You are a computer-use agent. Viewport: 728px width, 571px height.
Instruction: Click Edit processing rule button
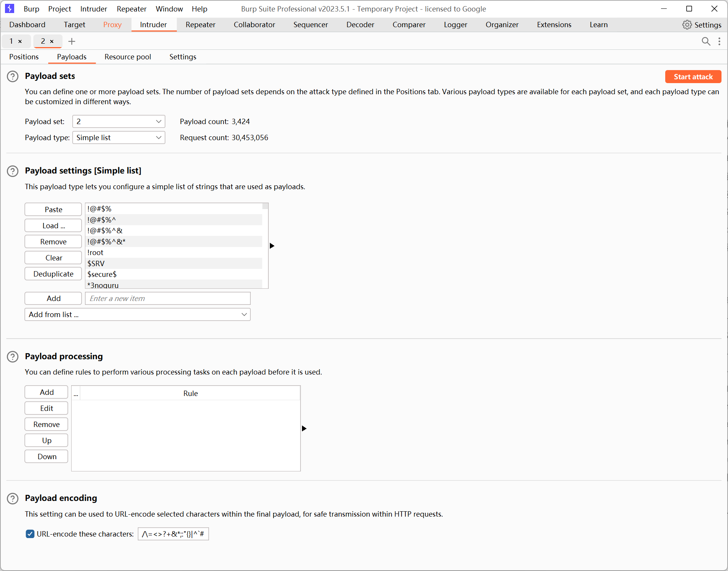(46, 408)
